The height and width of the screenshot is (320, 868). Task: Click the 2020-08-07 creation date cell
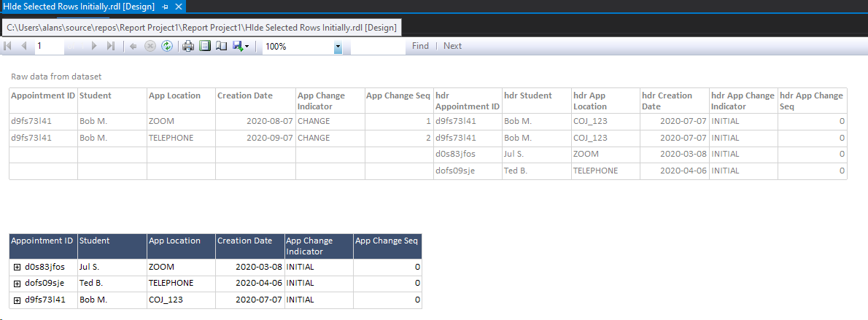255,121
